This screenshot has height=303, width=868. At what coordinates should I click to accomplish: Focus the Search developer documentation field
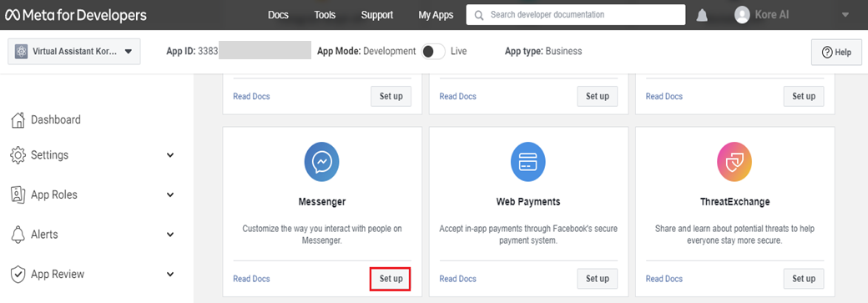pyautogui.click(x=576, y=15)
